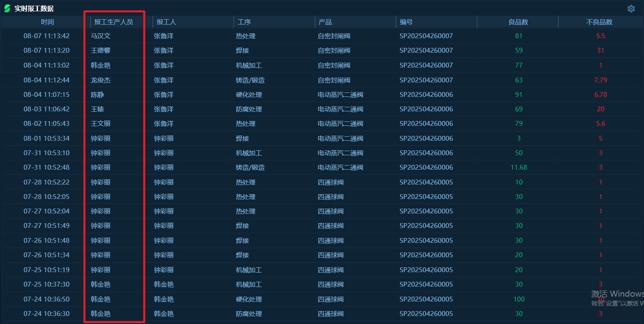Click 马汉文 in the production staff column
Image resolution: width=644 pixels, height=324 pixels.
click(x=100, y=36)
